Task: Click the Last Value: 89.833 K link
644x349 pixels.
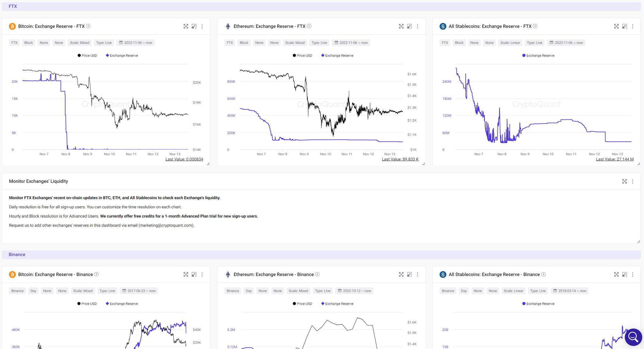Action: pos(400,159)
